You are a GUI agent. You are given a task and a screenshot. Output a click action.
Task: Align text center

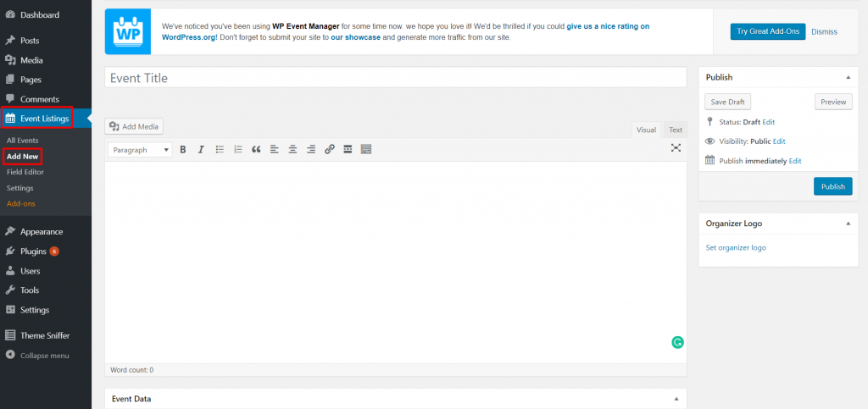[x=292, y=149]
